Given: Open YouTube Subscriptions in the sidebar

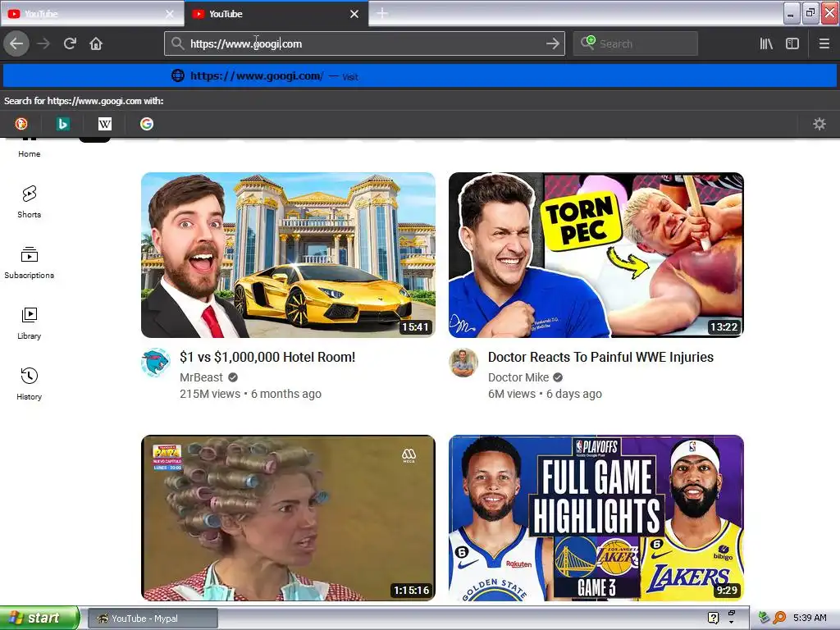Looking at the screenshot, I should pos(29,262).
